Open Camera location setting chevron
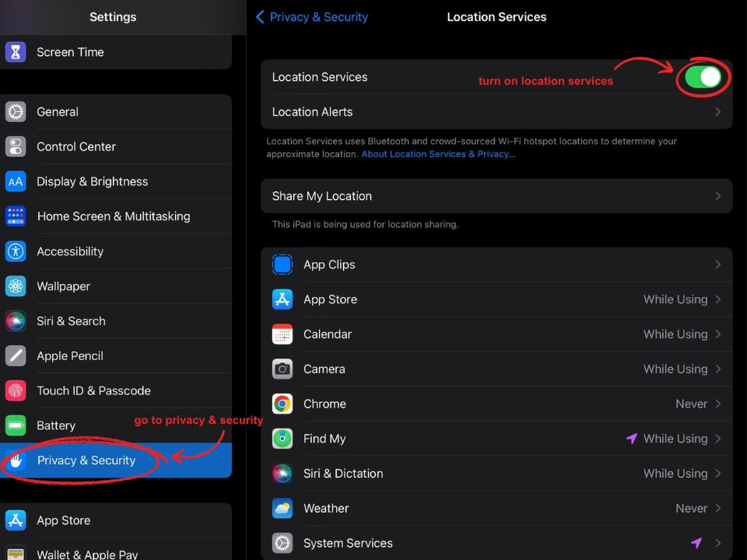 point(718,369)
